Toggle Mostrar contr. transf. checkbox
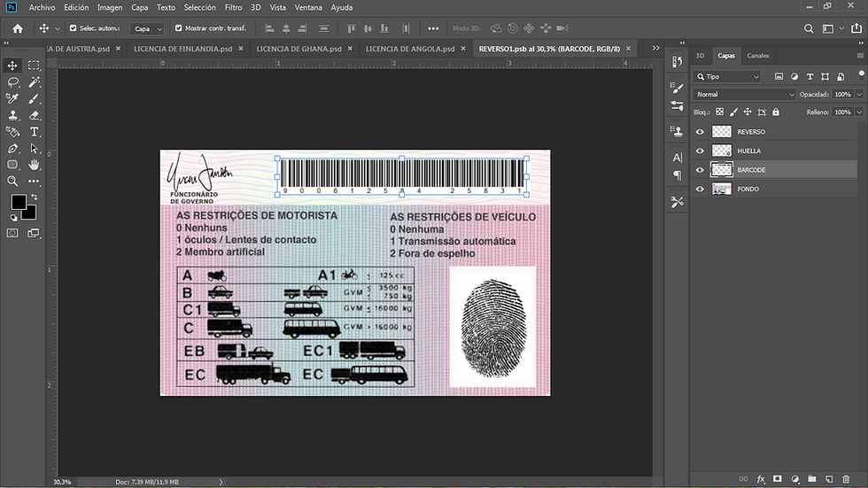Screen dimensions: 868x488 [178, 27]
